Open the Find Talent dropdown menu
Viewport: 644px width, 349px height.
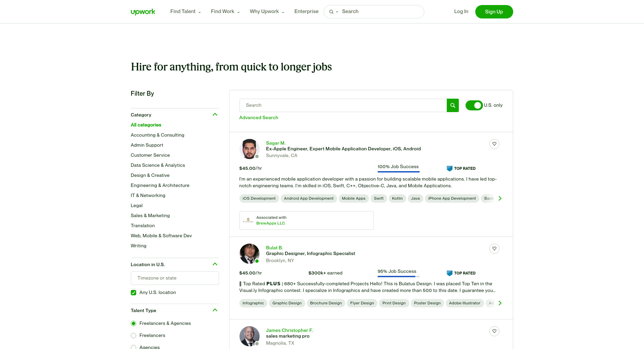click(x=185, y=11)
